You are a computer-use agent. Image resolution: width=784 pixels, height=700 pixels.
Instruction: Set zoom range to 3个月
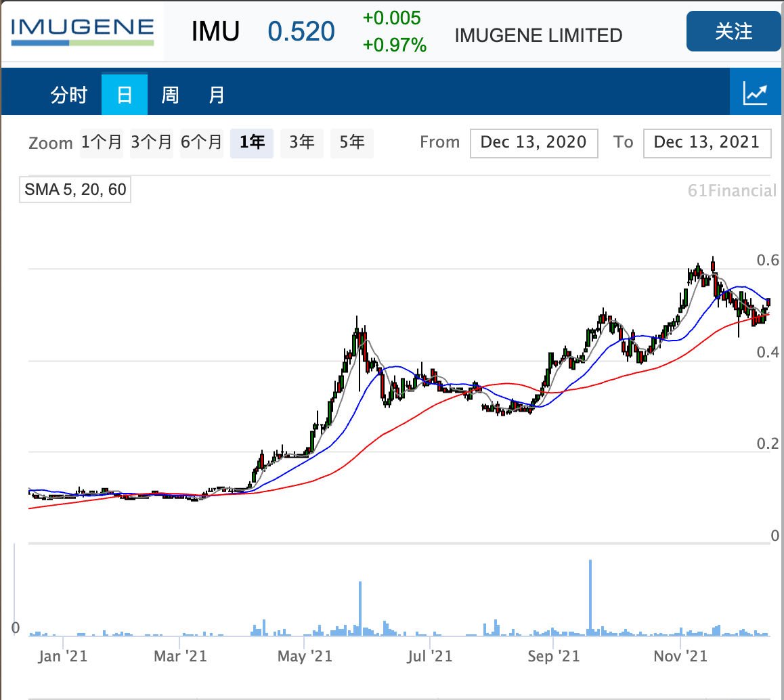tap(152, 142)
